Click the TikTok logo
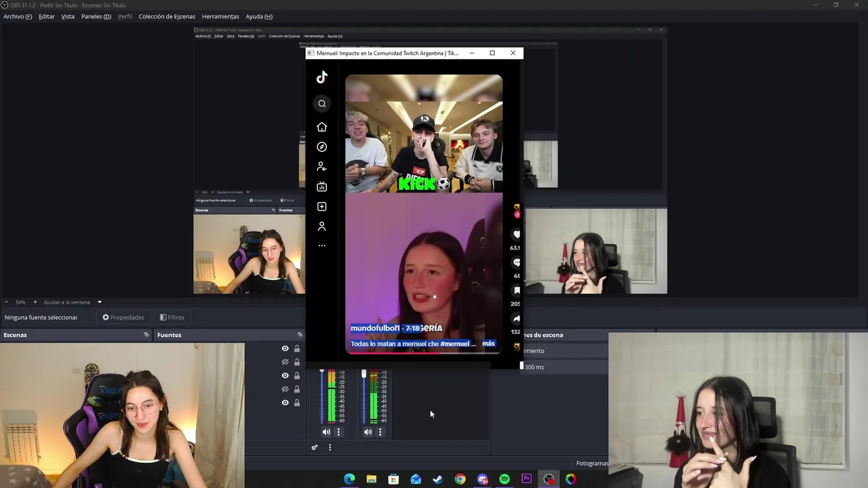 [x=322, y=77]
